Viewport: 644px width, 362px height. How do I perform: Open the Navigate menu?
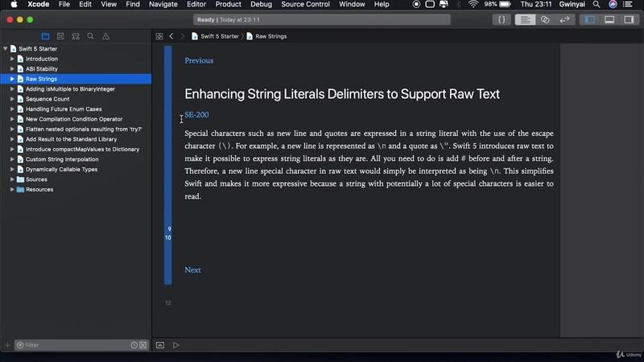163,4
